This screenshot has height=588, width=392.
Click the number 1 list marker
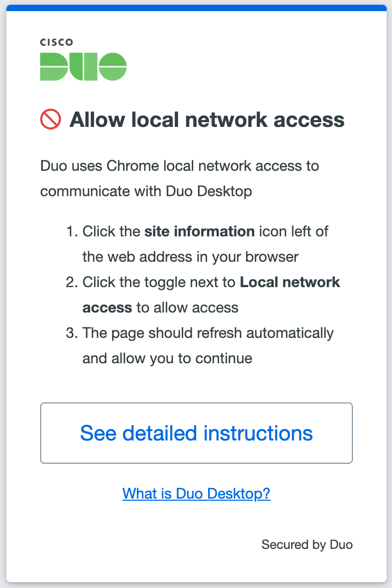(x=71, y=232)
